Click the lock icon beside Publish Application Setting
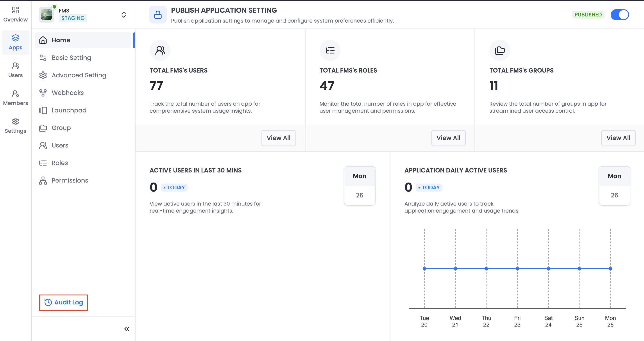 point(158,15)
